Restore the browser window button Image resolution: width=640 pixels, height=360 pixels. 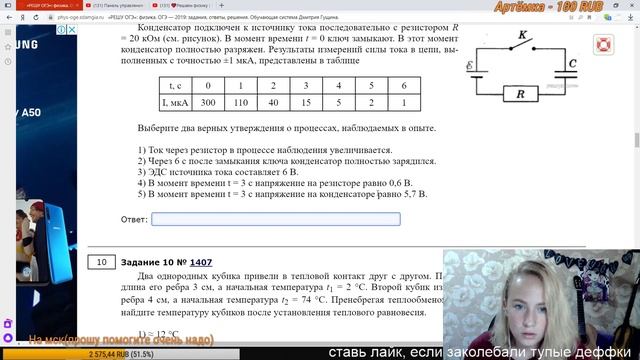[x=616, y=5]
